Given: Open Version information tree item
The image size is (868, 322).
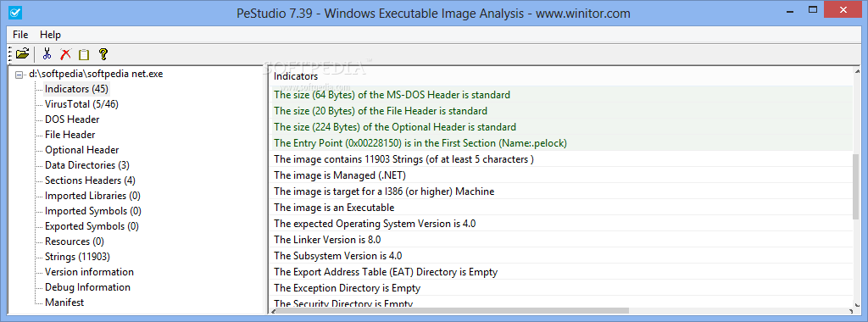Looking at the screenshot, I should click(89, 272).
